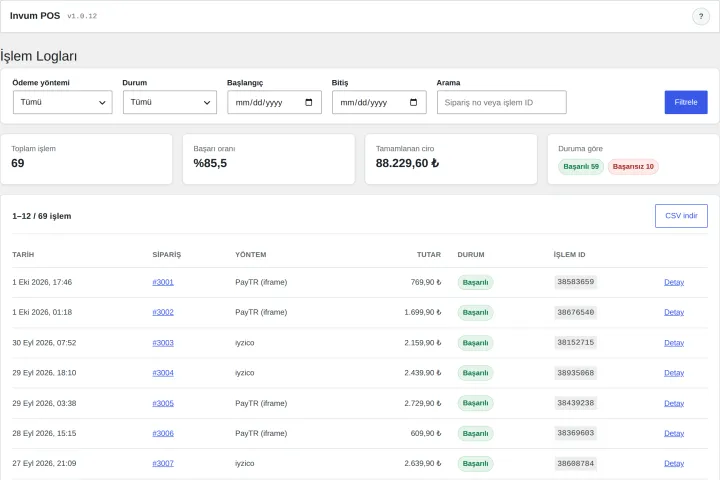Click the Başarılı 59 status badge
This screenshot has width=720, height=480.
click(x=581, y=166)
